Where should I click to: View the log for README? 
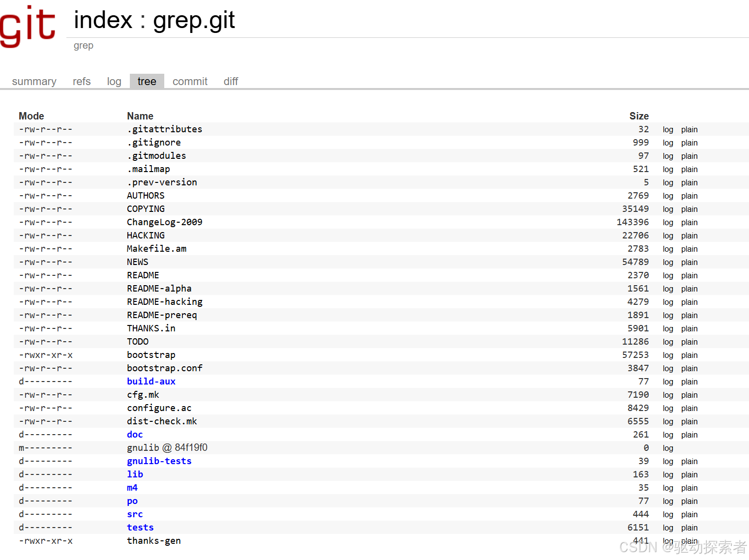667,275
